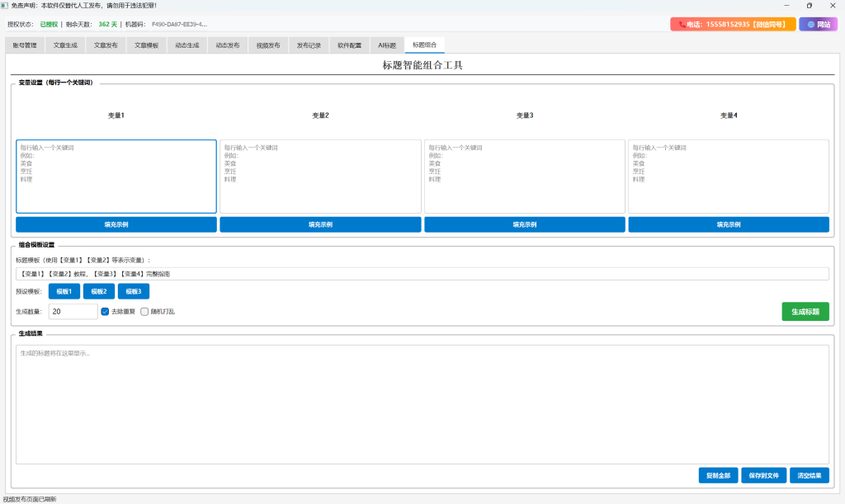This screenshot has width=845, height=504.
Task: Clear results with 清空结果 button
Action: (x=810, y=476)
